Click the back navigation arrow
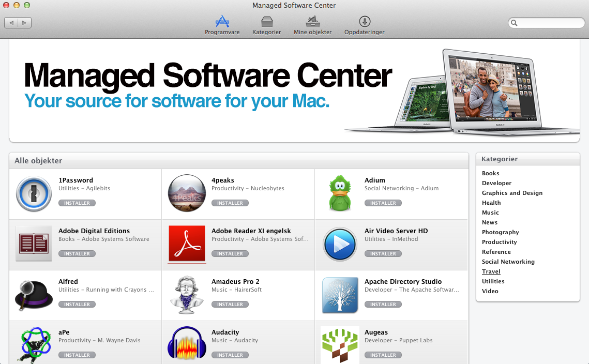Viewport: 589px width, 364px height. (x=11, y=23)
